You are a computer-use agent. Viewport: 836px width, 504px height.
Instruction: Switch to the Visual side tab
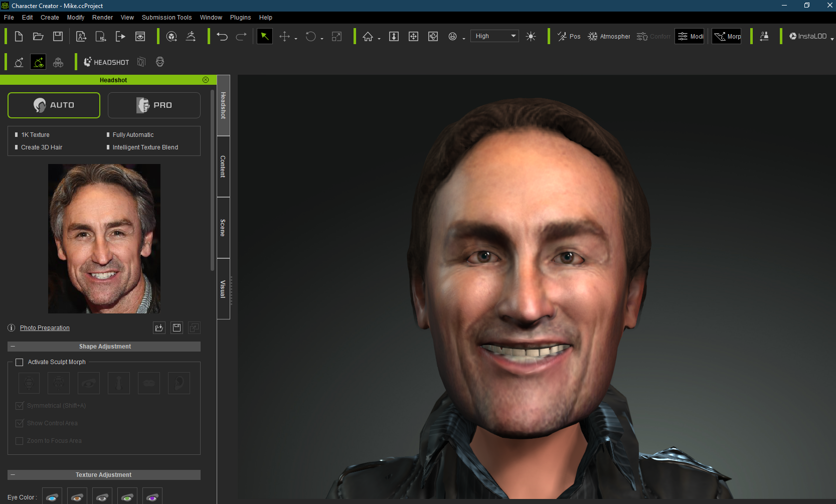(x=223, y=289)
